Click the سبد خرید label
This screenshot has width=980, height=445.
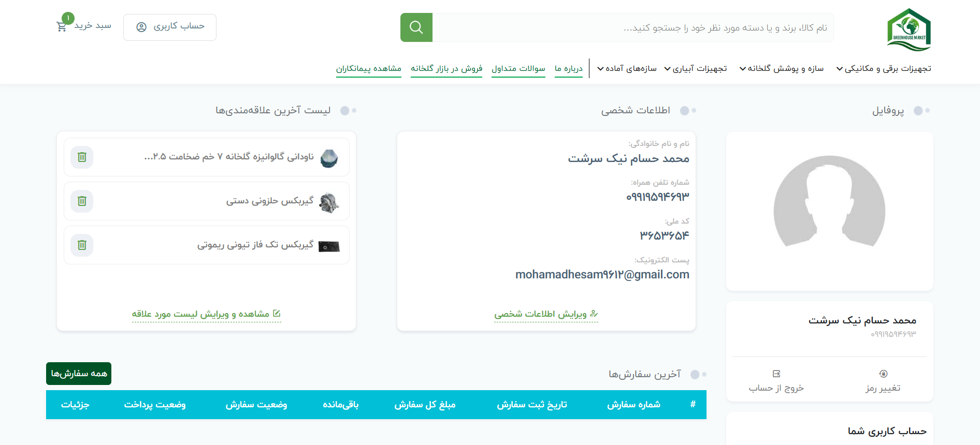tap(93, 26)
